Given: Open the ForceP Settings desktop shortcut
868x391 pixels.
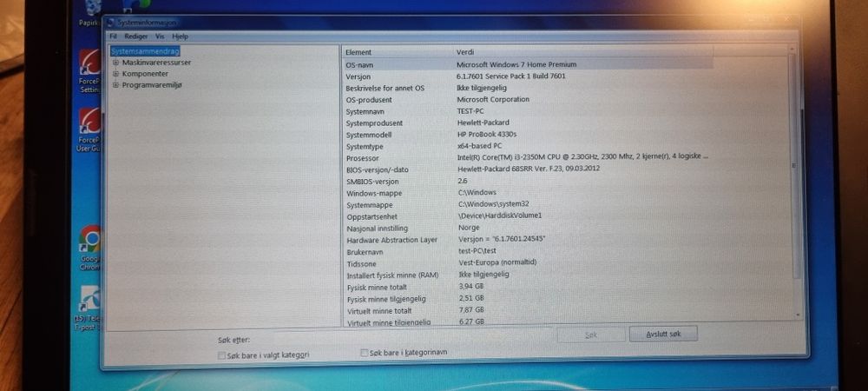Looking at the screenshot, I should point(89,71).
